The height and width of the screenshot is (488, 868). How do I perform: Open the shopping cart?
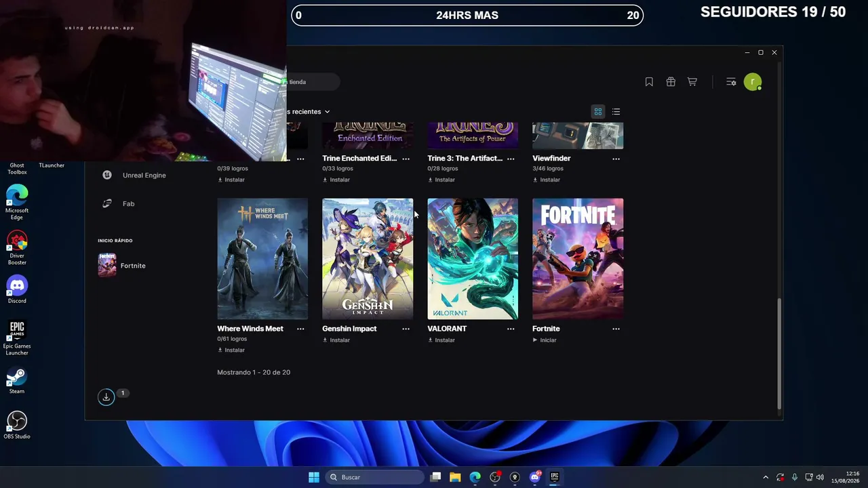pyautogui.click(x=692, y=82)
